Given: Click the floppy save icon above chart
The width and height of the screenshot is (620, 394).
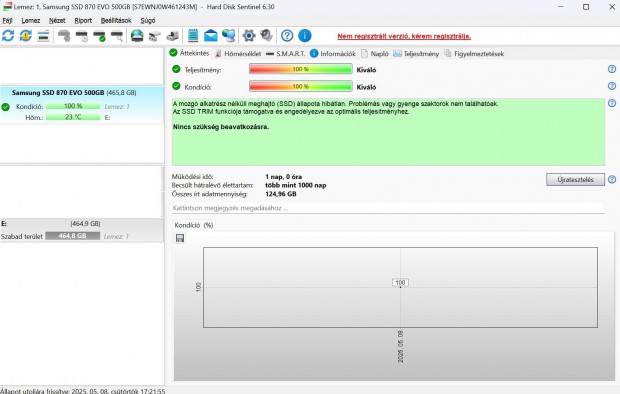Looking at the screenshot, I should (180, 238).
